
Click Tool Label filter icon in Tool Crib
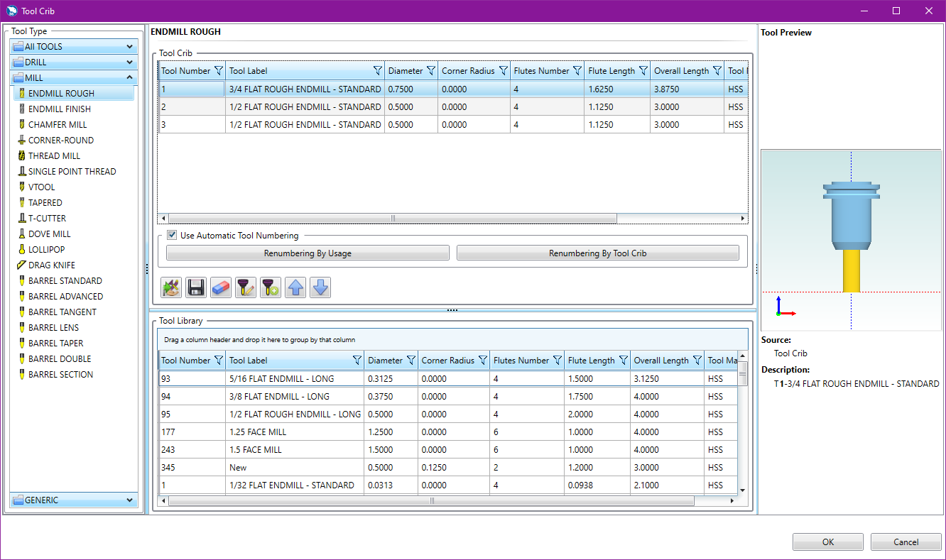click(x=378, y=71)
